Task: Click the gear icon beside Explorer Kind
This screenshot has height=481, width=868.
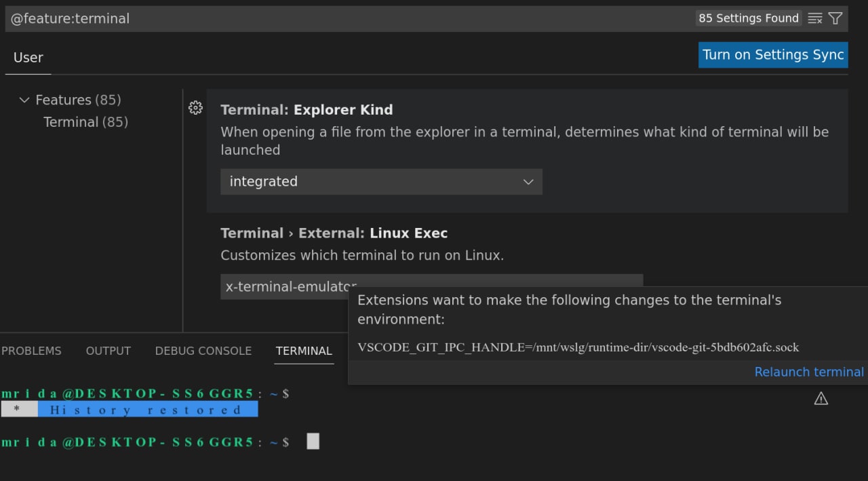Action: (195, 108)
